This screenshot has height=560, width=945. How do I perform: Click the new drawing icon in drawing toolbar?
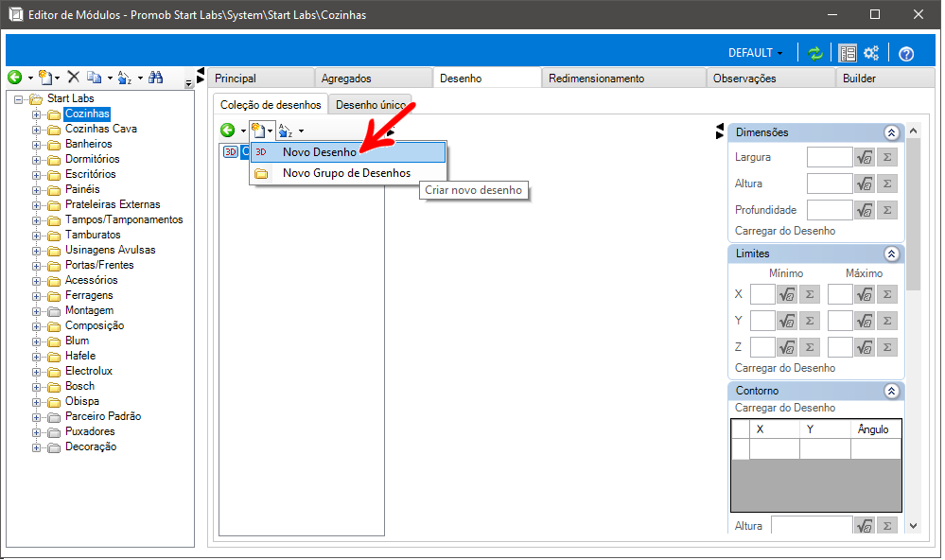pyautogui.click(x=258, y=131)
